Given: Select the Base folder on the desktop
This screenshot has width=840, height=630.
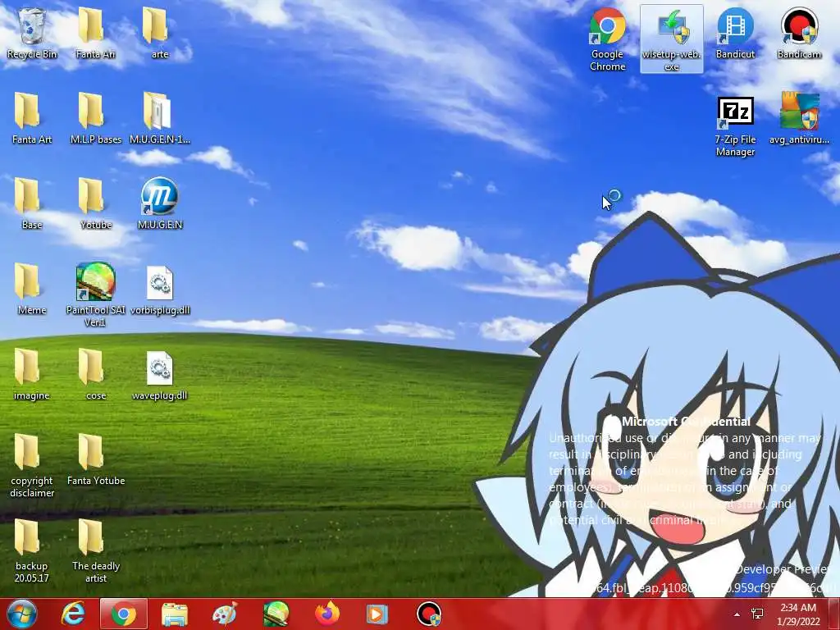Looking at the screenshot, I should [32, 203].
